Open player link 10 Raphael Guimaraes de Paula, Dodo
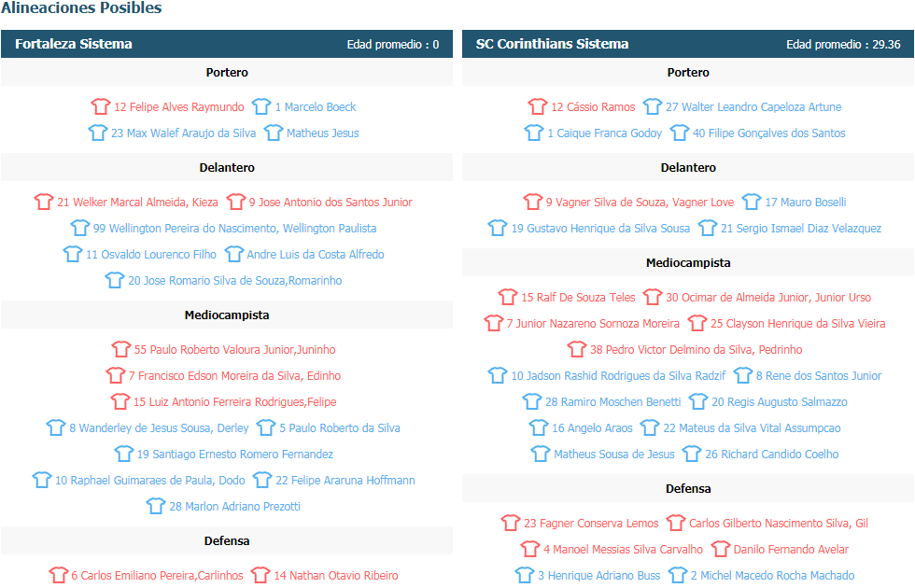This screenshot has width=915, height=588. tap(150, 481)
